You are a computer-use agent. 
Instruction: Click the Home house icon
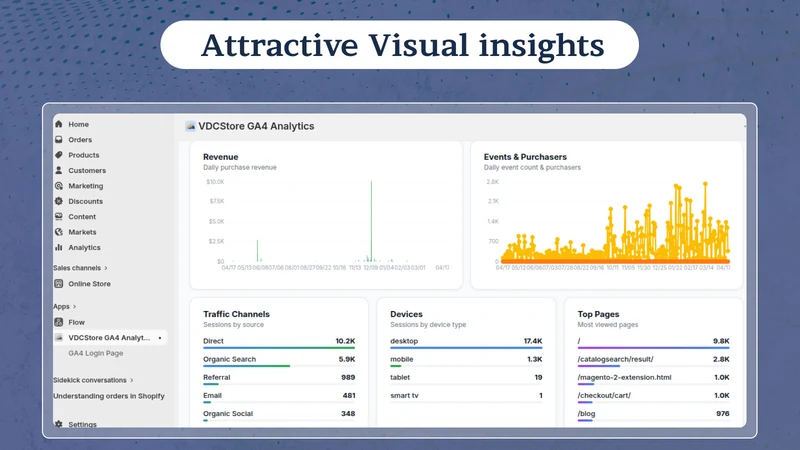tap(59, 124)
